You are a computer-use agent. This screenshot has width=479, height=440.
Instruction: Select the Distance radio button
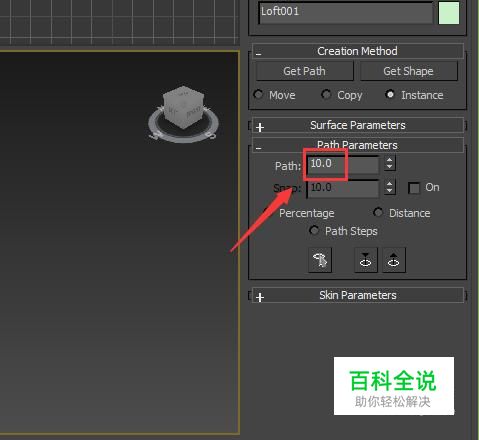pyautogui.click(x=378, y=212)
